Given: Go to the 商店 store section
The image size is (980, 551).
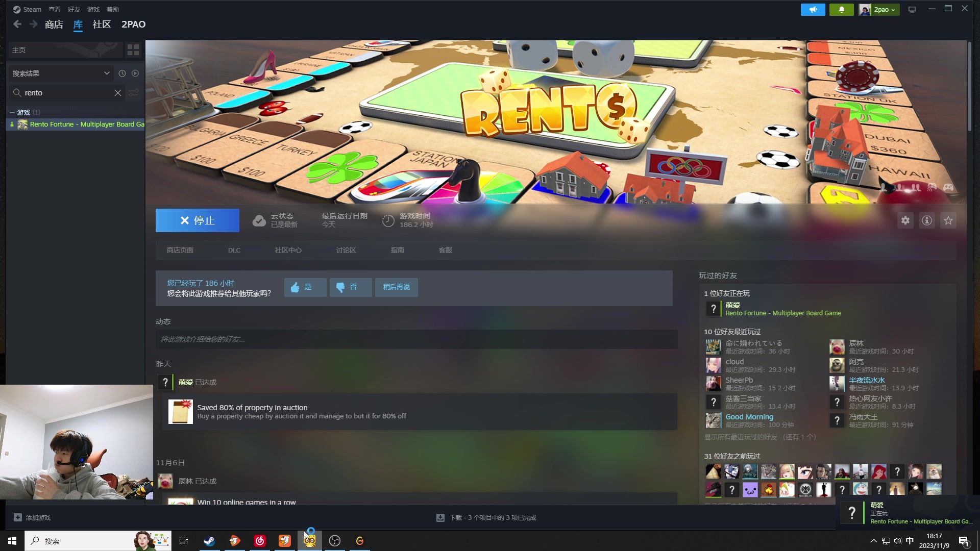Looking at the screenshot, I should pos(54,24).
